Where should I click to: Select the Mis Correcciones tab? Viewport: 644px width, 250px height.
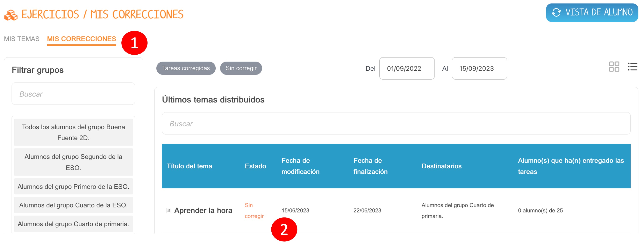click(81, 39)
